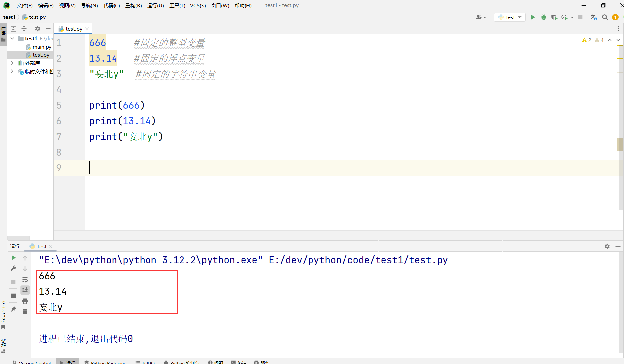The width and height of the screenshot is (624, 364).
Task: Open the 文件(F) menu
Action: [x=24, y=5]
